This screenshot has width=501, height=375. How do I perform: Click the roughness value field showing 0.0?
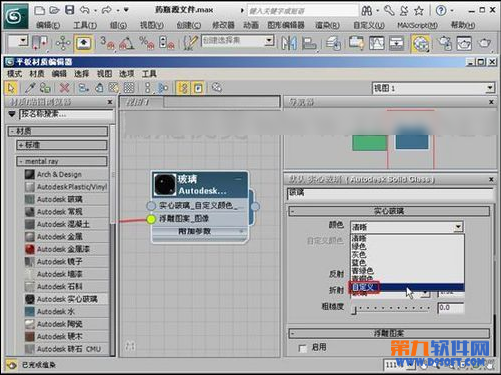[451, 308]
